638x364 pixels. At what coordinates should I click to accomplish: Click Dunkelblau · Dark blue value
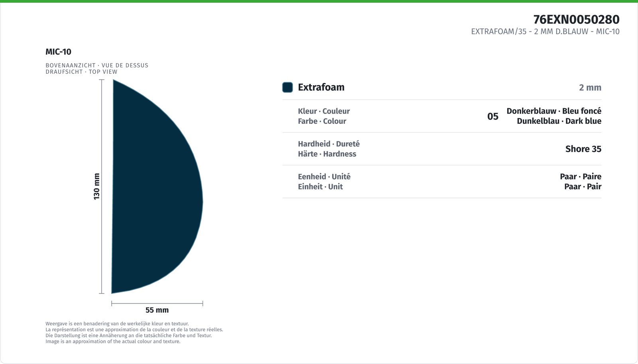pyautogui.click(x=559, y=121)
